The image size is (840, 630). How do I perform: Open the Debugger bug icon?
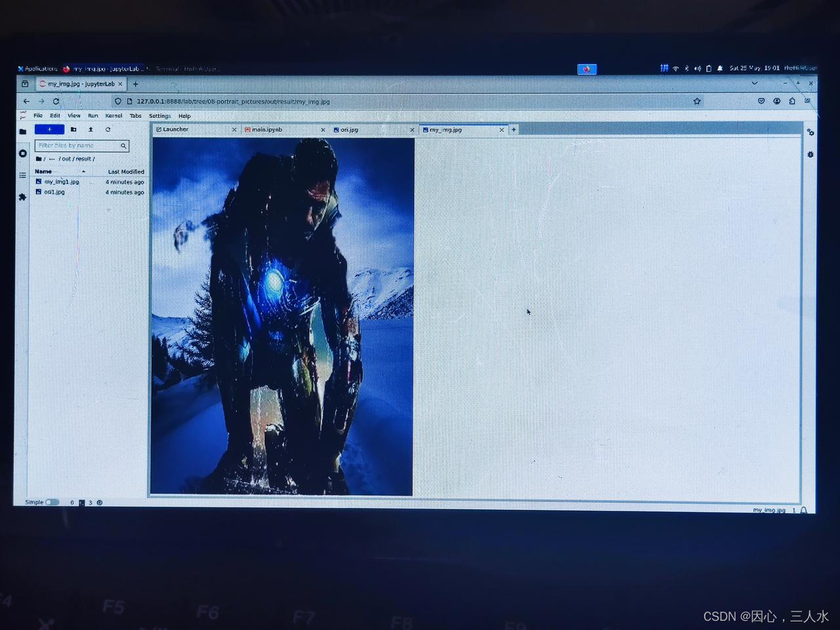pos(810,155)
